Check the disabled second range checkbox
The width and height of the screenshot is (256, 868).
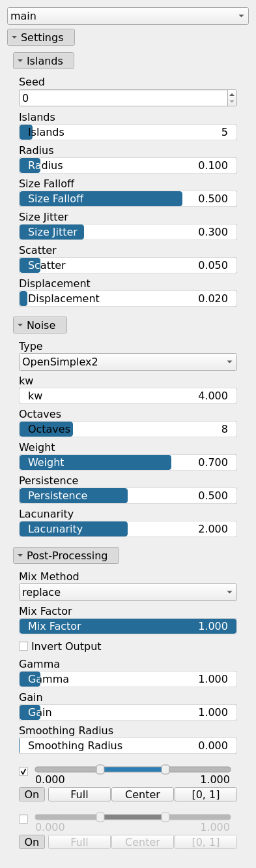(x=23, y=818)
